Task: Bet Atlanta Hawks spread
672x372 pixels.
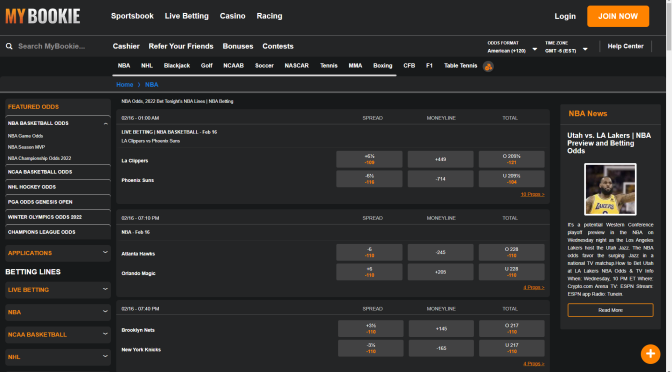Action: point(369,252)
